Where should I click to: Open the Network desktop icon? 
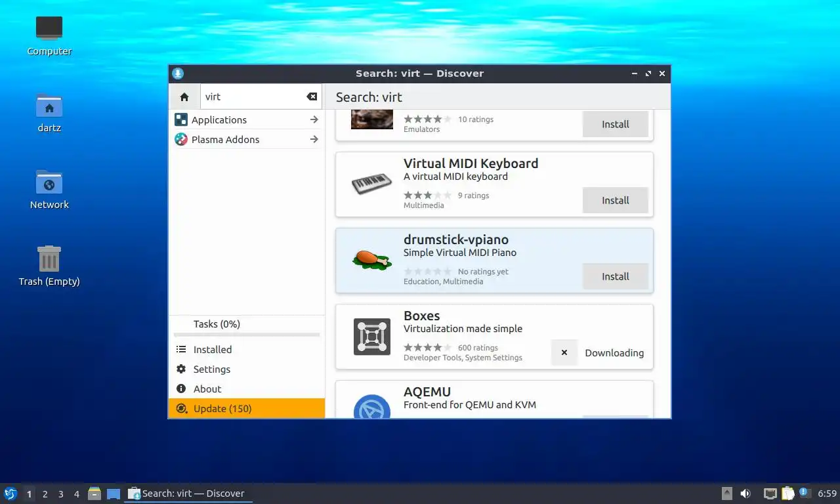point(49,182)
